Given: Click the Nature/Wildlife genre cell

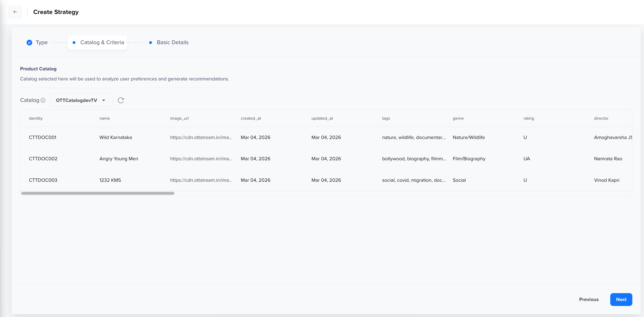Looking at the screenshot, I should coord(469,137).
